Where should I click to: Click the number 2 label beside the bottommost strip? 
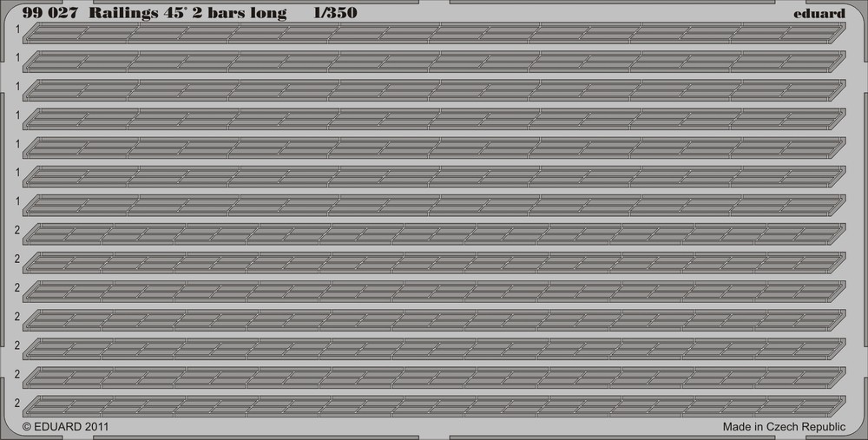(17, 403)
